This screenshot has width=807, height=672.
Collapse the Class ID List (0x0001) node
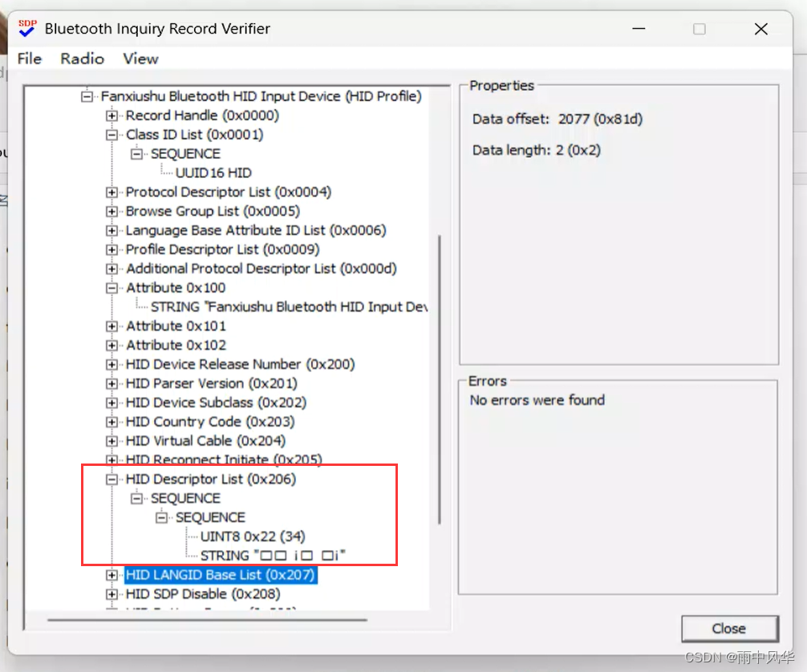pyautogui.click(x=112, y=135)
